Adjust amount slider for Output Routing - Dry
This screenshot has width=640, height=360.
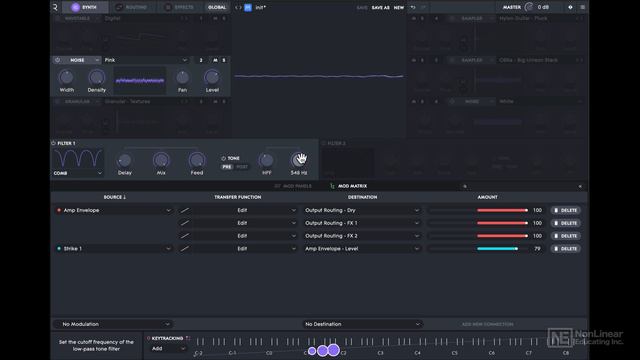[478, 210]
